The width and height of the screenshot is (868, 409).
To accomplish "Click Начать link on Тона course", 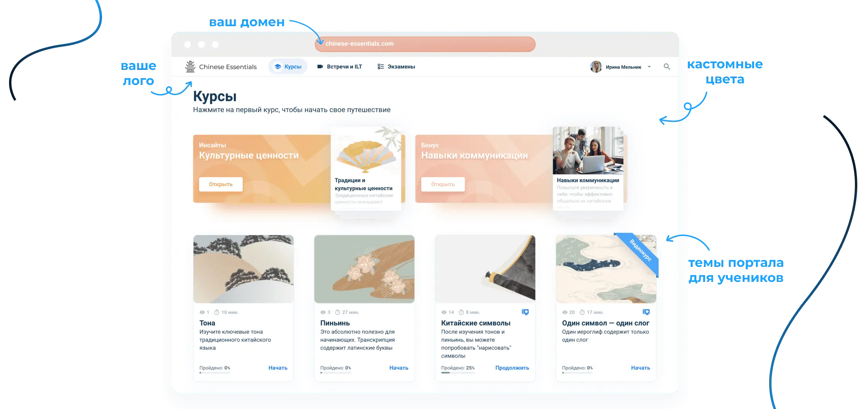I will point(278,368).
